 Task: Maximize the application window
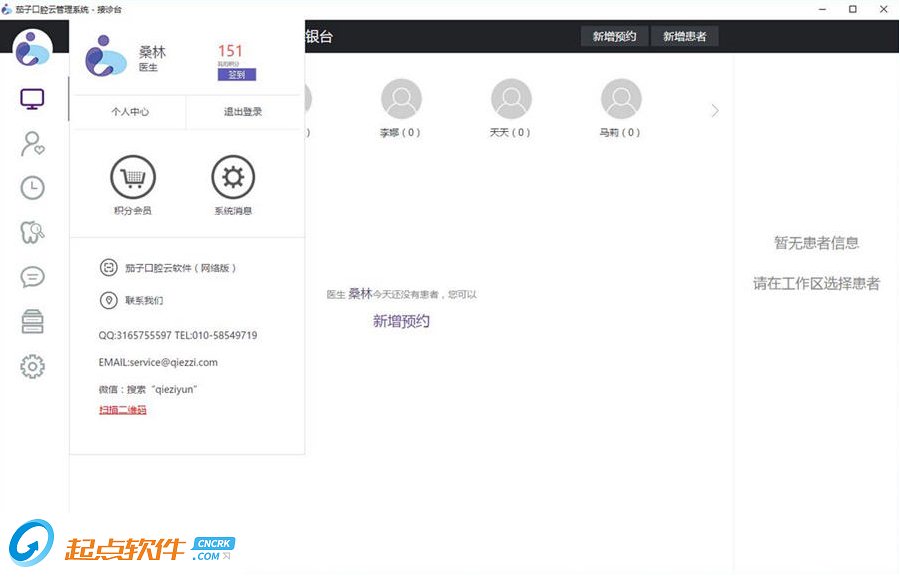pyautogui.click(x=853, y=9)
